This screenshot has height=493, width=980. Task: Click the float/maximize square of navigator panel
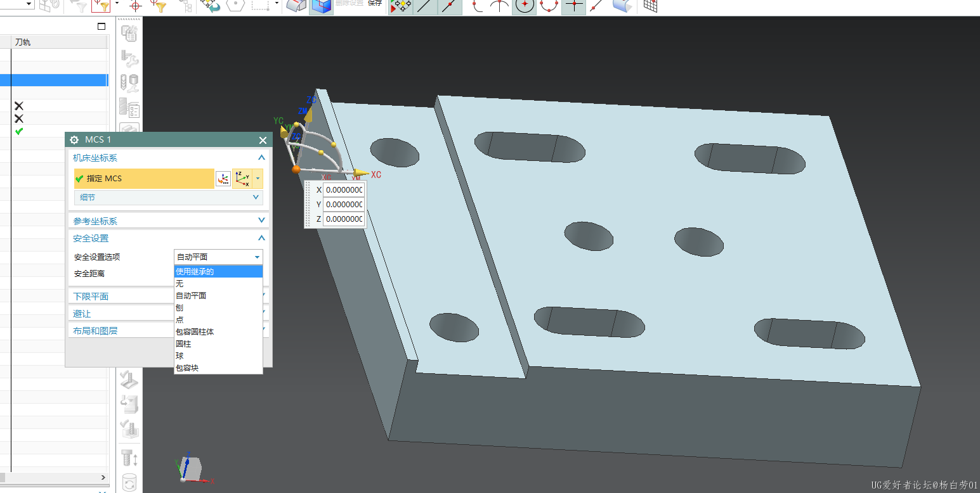click(101, 27)
